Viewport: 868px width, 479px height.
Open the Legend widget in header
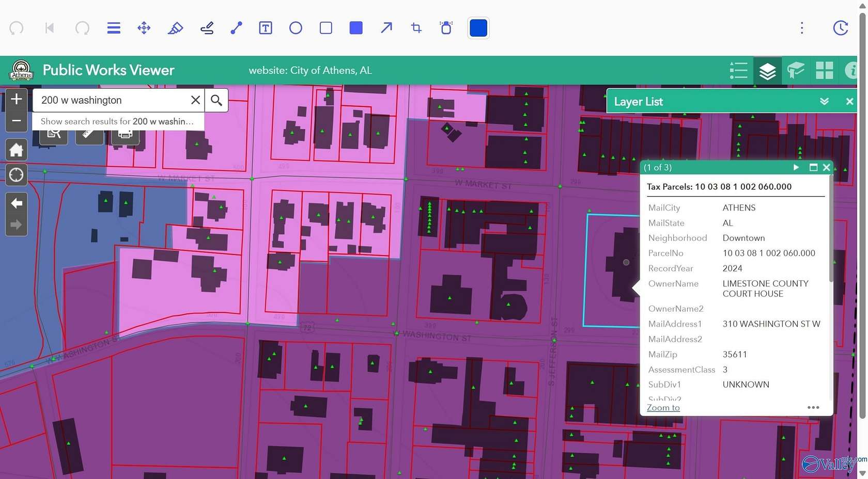point(738,70)
